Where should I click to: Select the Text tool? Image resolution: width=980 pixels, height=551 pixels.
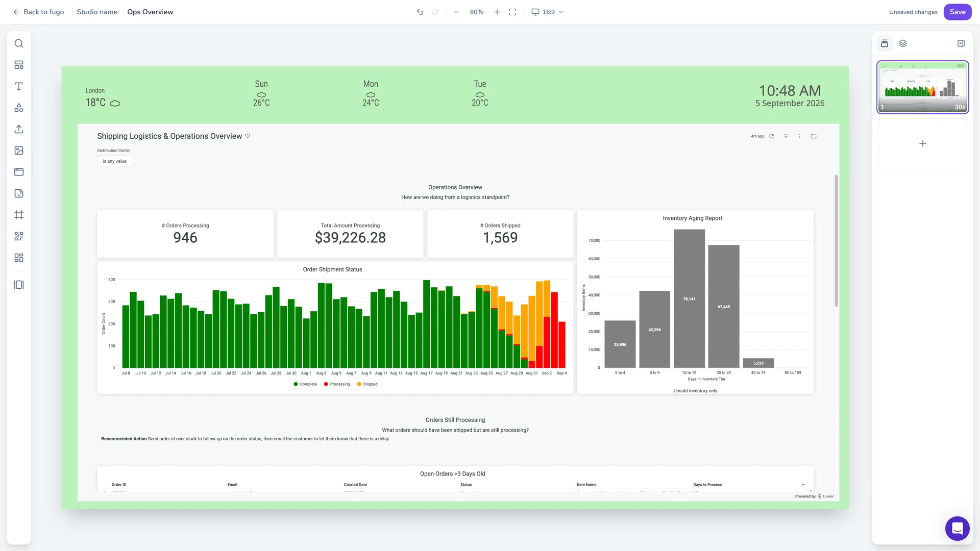point(19,86)
